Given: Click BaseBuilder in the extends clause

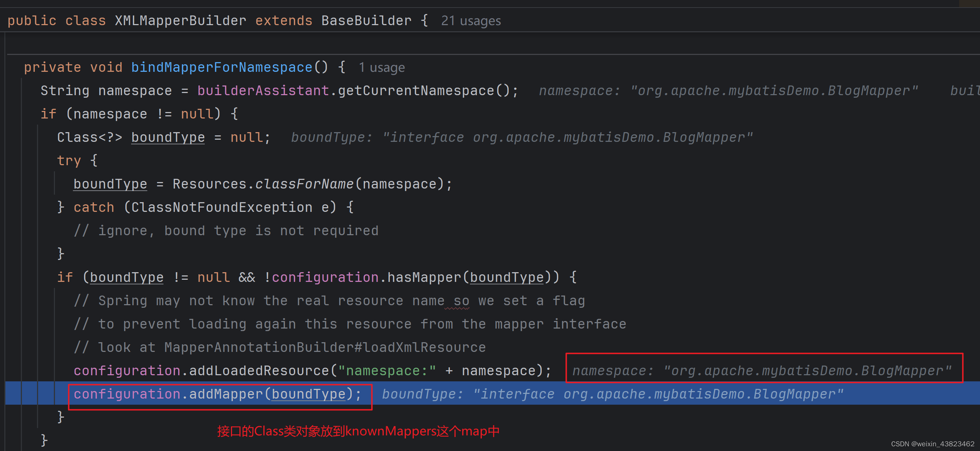Looking at the screenshot, I should (x=366, y=20).
